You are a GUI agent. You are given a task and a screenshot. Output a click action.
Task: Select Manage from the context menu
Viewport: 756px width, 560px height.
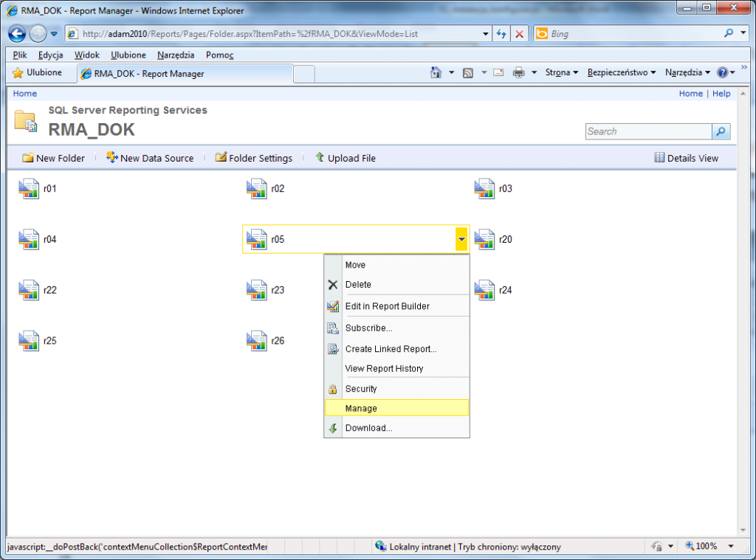(361, 408)
